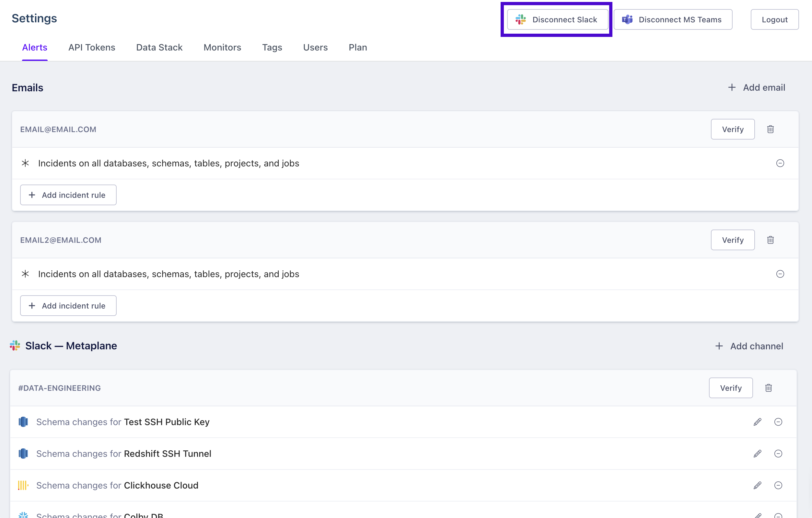
Task: Delete the #data-engineering Slack channel
Action: (x=768, y=388)
